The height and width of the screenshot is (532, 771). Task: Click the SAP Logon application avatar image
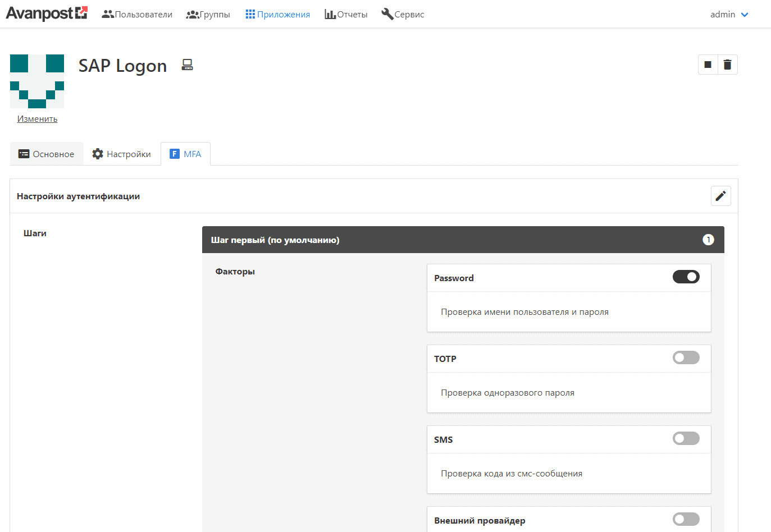(37, 81)
